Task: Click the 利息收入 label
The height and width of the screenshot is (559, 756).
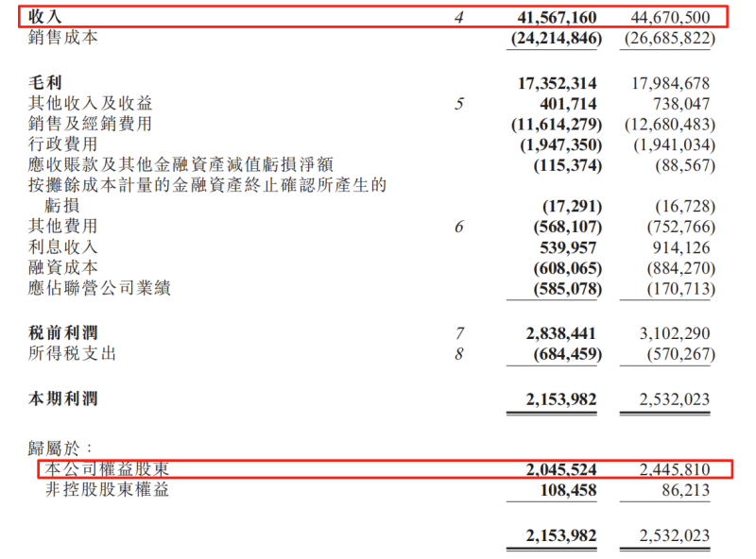Action: [x=62, y=246]
